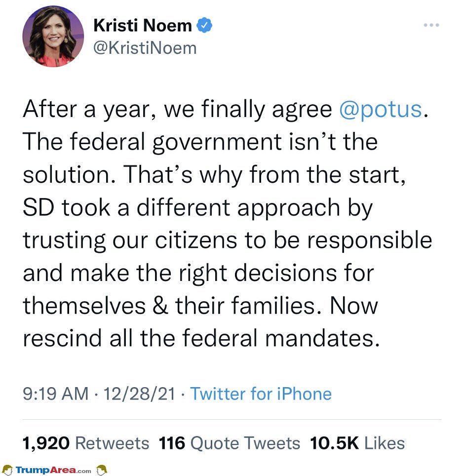Click the divider line above tweet stats
This screenshot has width=464, height=476.
(232, 420)
